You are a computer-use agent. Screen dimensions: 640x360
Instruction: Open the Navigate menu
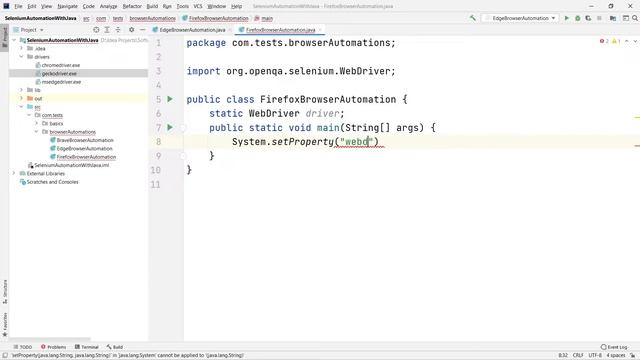click(x=67, y=6)
